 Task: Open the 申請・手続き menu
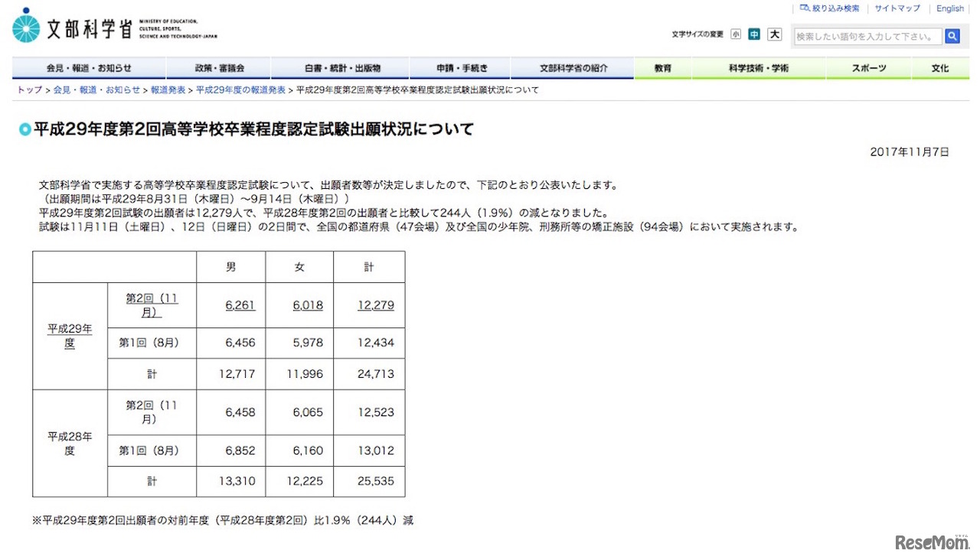pyautogui.click(x=459, y=67)
